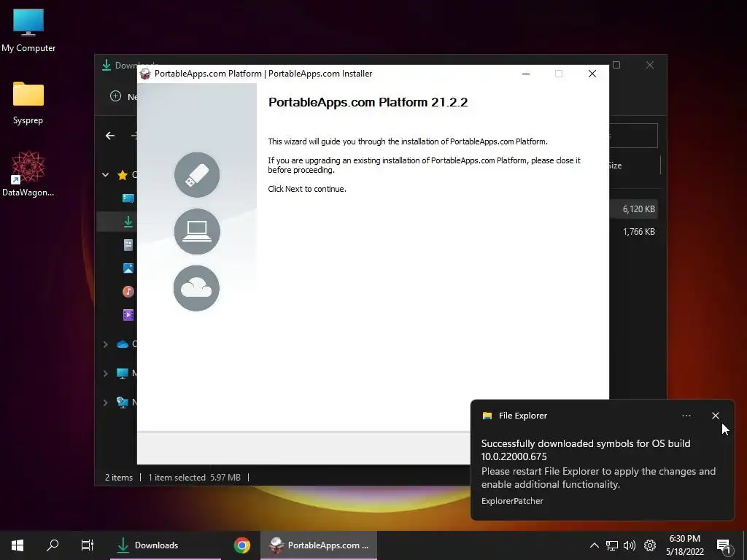Go back in the Downloads Explorer window
This screenshot has width=747, height=560.
tap(110, 136)
